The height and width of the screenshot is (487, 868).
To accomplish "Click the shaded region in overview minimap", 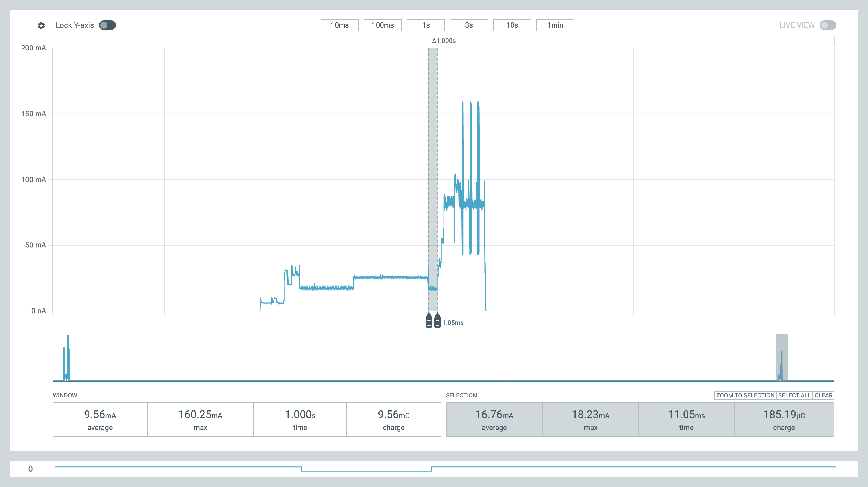I will [x=782, y=358].
